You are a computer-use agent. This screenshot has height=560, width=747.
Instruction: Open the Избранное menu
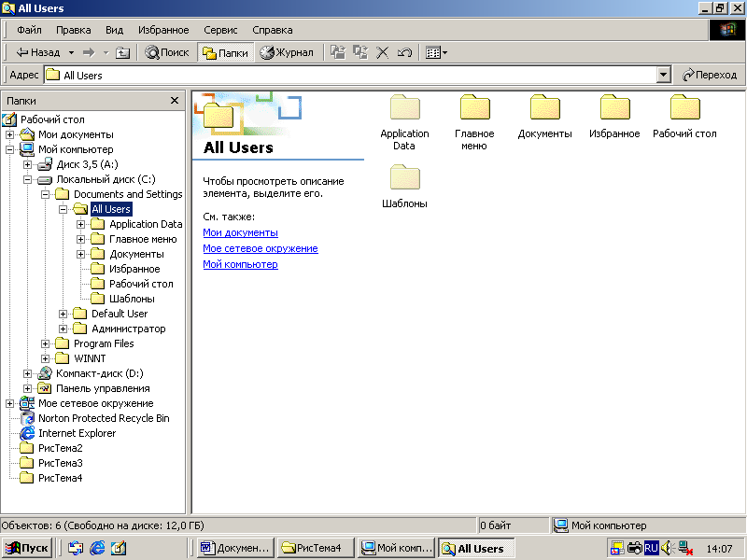pyautogui.click(x=163, y=30)
